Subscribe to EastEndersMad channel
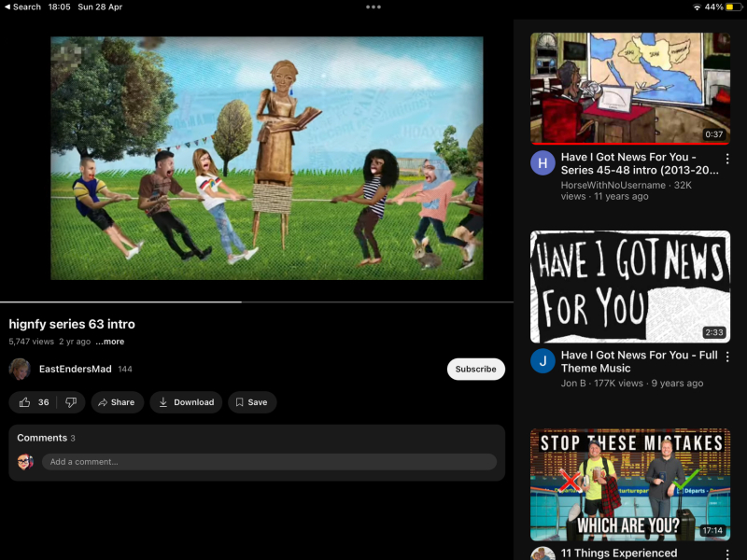The height and width of the screenshot is (560, 747). (475, 369)
